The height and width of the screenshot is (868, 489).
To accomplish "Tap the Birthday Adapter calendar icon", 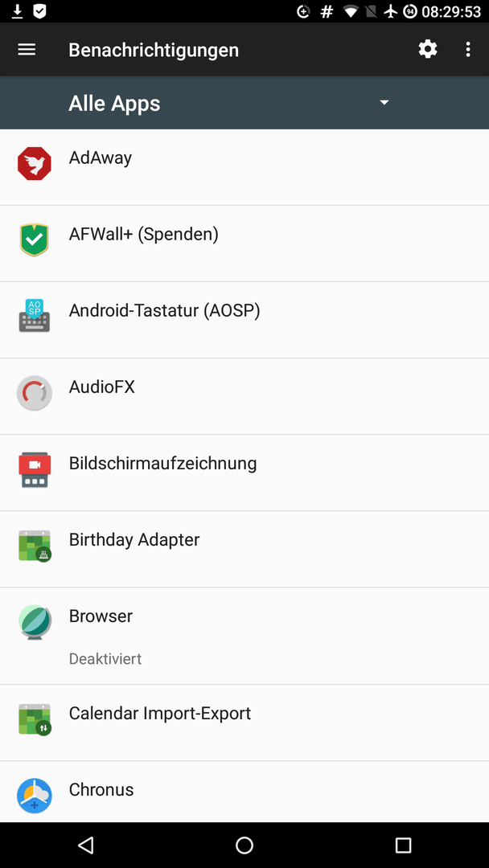I will (x=35, y=546).
